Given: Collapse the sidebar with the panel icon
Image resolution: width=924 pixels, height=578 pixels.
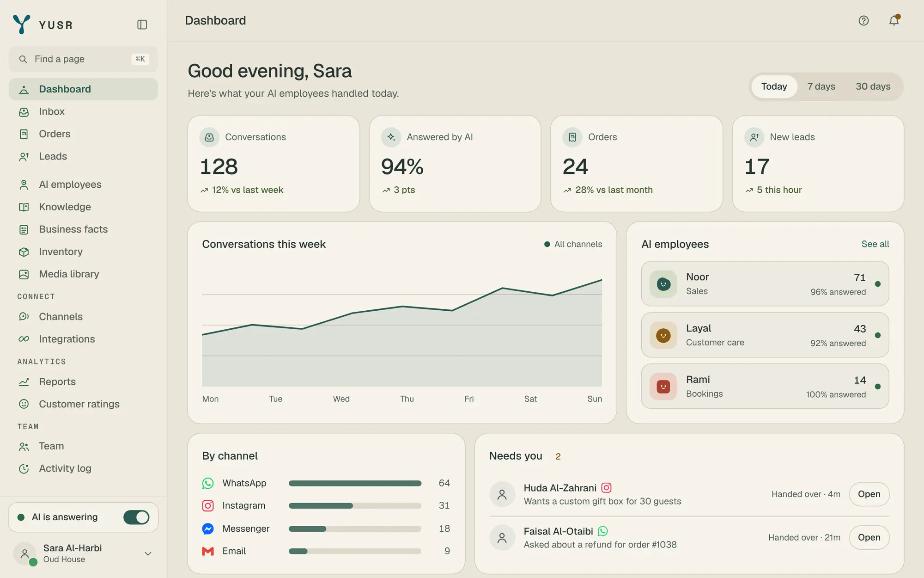Looking at the screenshot, I should [142, 25].
